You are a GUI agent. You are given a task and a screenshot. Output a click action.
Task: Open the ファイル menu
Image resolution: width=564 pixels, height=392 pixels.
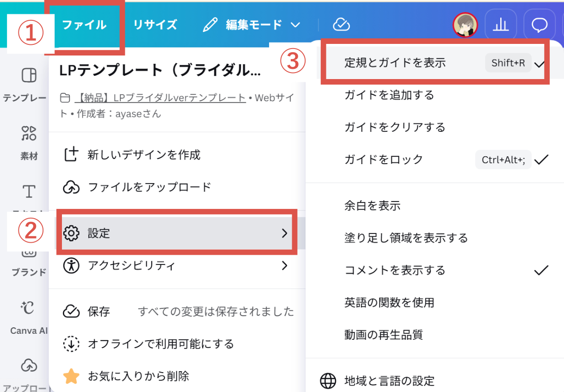click(x=84, y=24)
